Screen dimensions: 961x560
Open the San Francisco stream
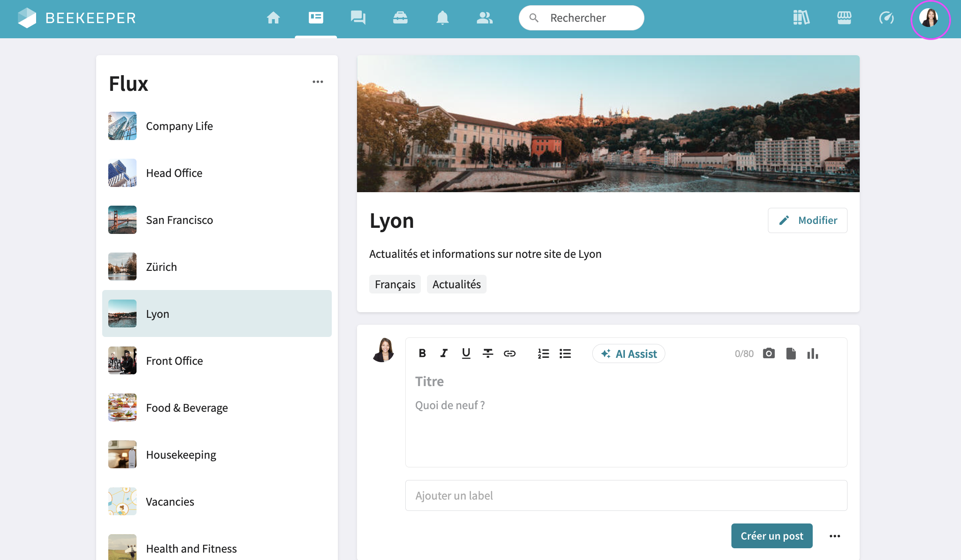click(217, 220)
